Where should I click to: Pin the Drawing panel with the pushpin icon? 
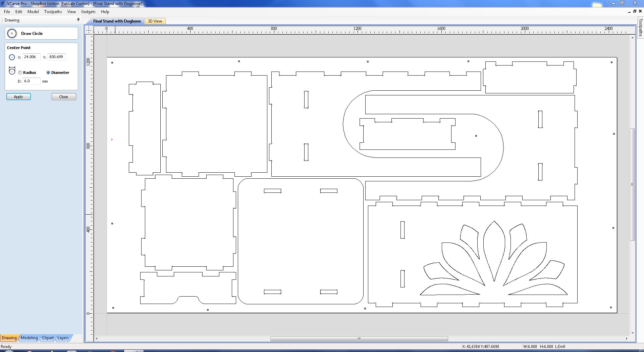[x=78, y=20]
